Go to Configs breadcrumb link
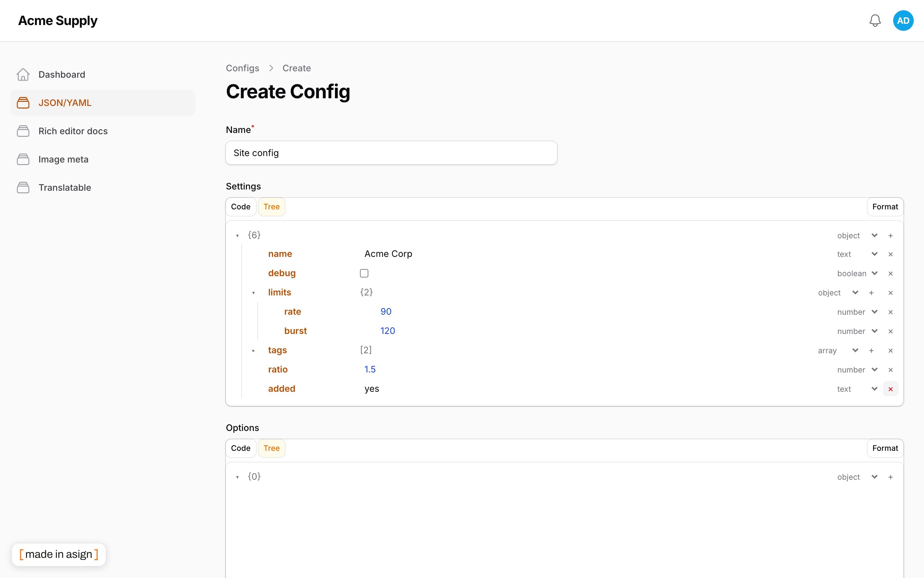 coord(243,68)
